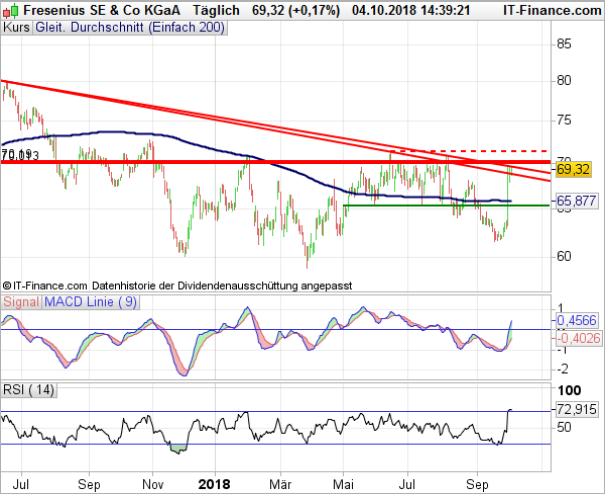Image resolution: width=605 pixels, height=494 pixels.
Task: Click the Mär label on time axis
Action: (x=281, y=484)
